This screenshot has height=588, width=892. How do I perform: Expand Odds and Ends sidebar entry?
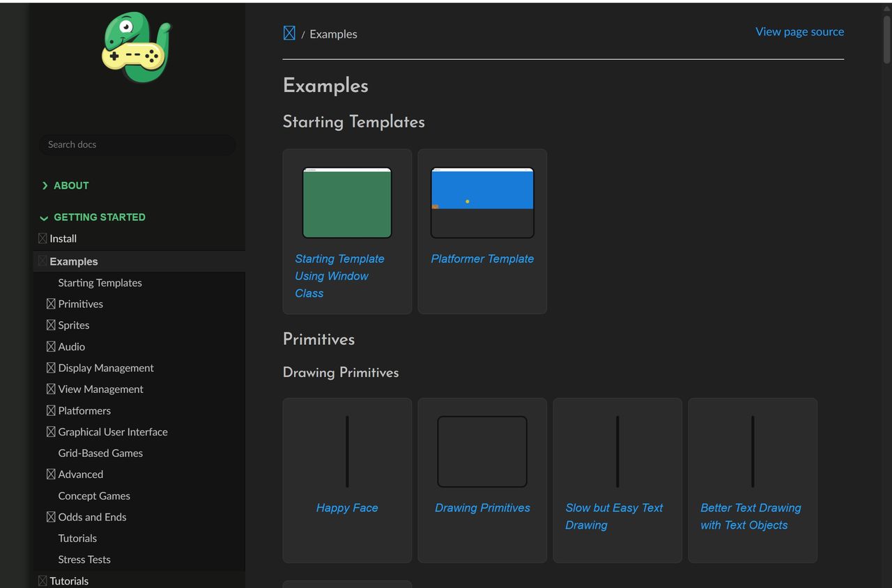click(x=51, y=517)
